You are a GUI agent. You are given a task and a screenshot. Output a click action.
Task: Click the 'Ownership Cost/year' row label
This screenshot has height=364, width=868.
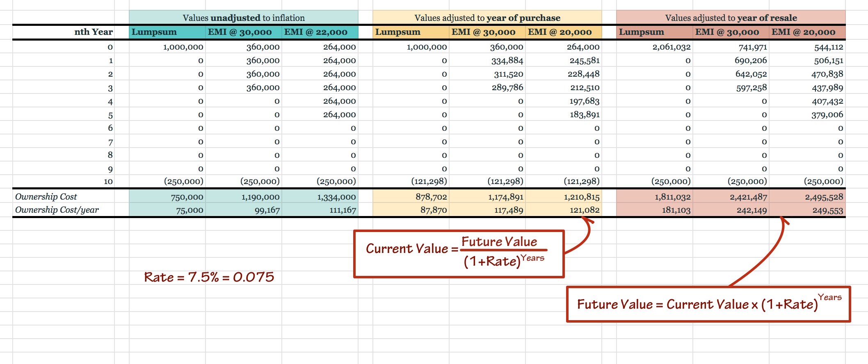click(x=57, y=210)
